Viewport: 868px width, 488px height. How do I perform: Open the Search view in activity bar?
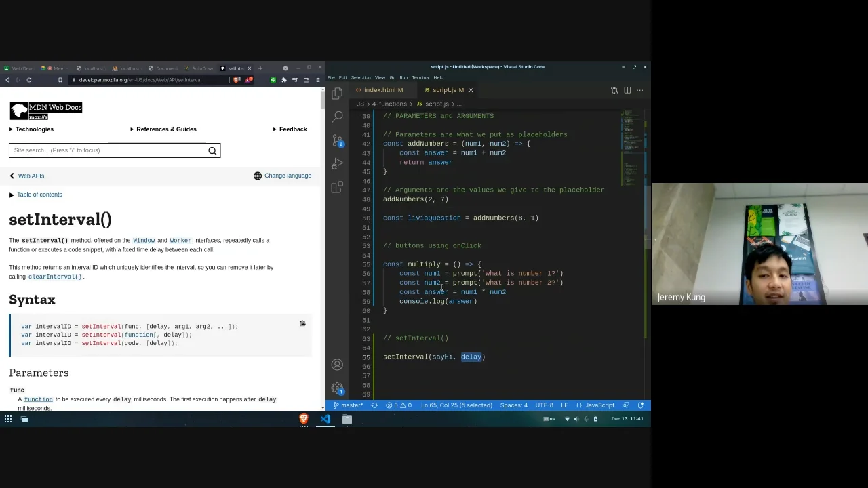click(x=337, y=117)
